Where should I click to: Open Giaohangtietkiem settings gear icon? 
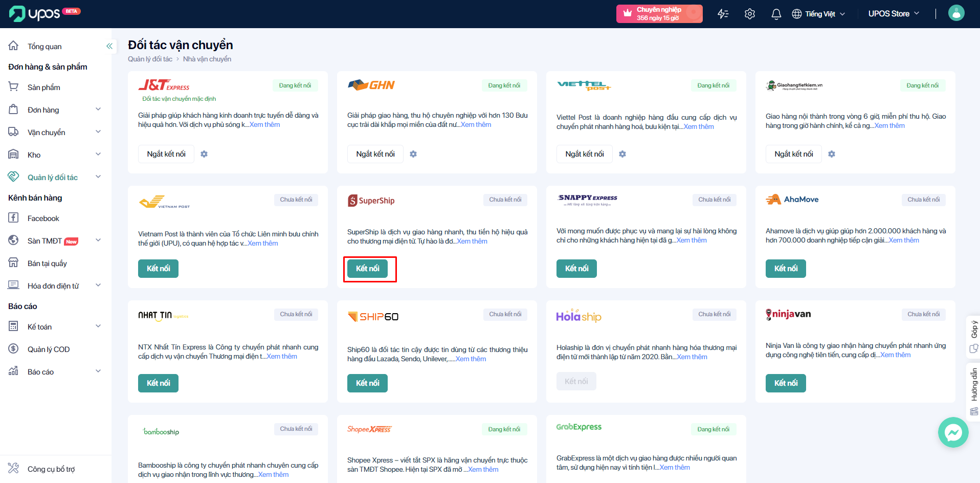[832, 154]
